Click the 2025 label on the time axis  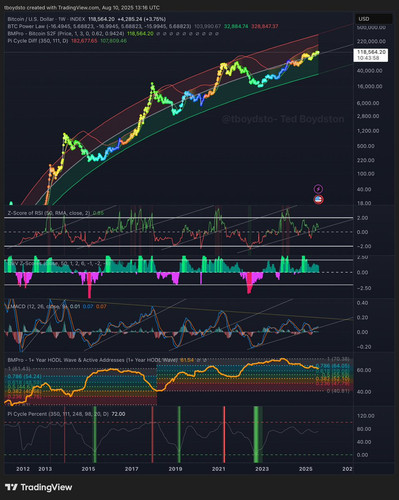(x=306, y=469)
